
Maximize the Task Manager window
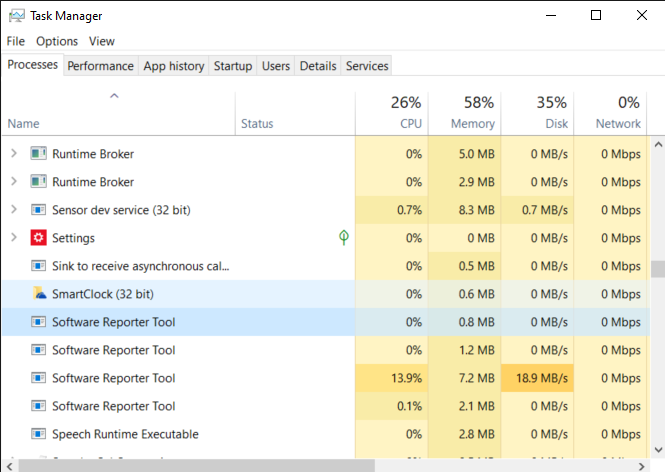(x=596, y=16)
